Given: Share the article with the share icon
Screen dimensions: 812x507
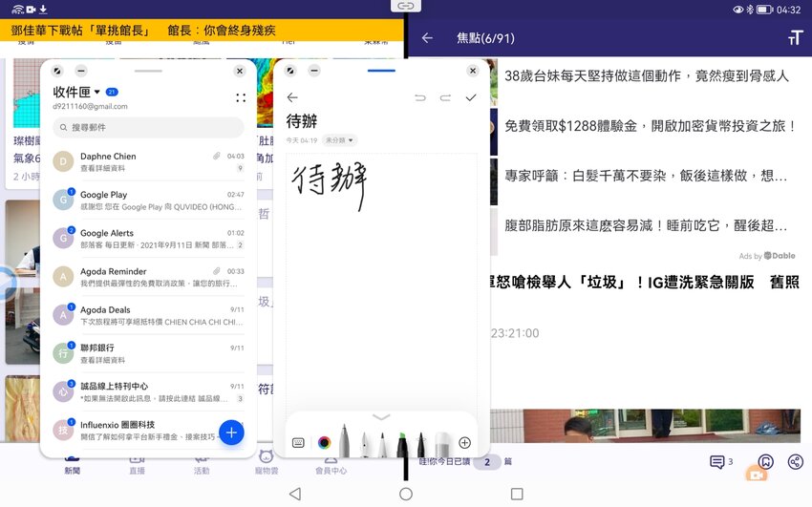Looking at the screenshot, I should pos(795,462).
